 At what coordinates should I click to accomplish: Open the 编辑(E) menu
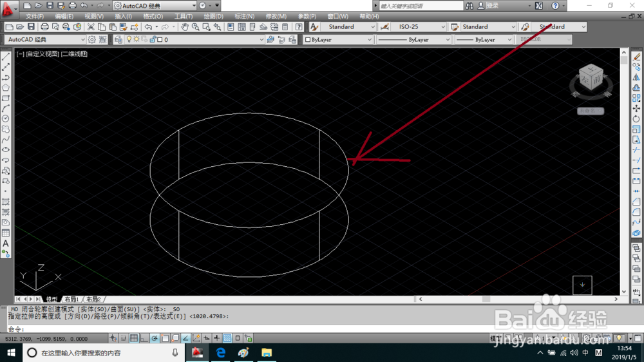point(64,17)
